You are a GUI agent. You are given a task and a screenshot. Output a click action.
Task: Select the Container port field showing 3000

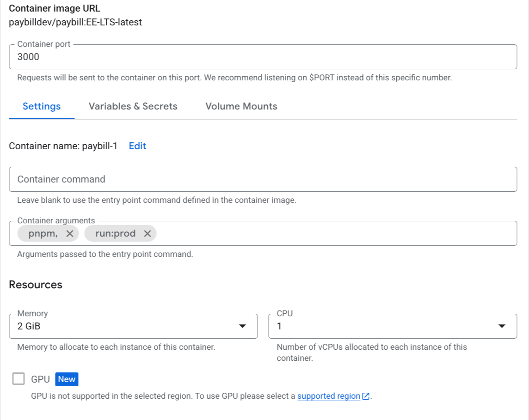pyautogui.click(x=263, y=57)
